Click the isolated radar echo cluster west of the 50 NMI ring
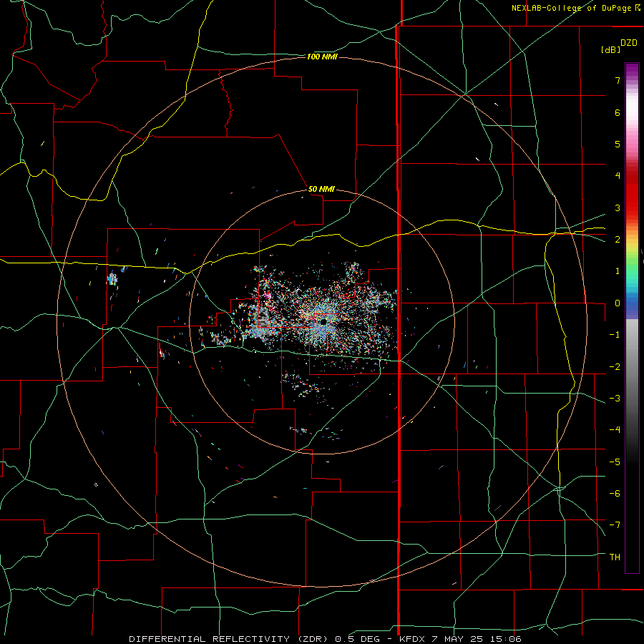 (x=112, y=280)
